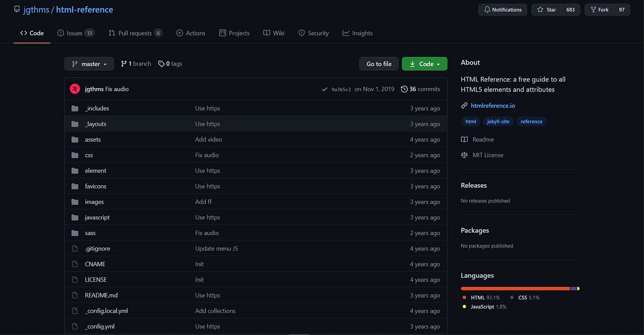Viewport: 644px width, 335px height.
Task: Open the master branch selector dropdown
Action: pyautogui.click(x=89, y=63)
